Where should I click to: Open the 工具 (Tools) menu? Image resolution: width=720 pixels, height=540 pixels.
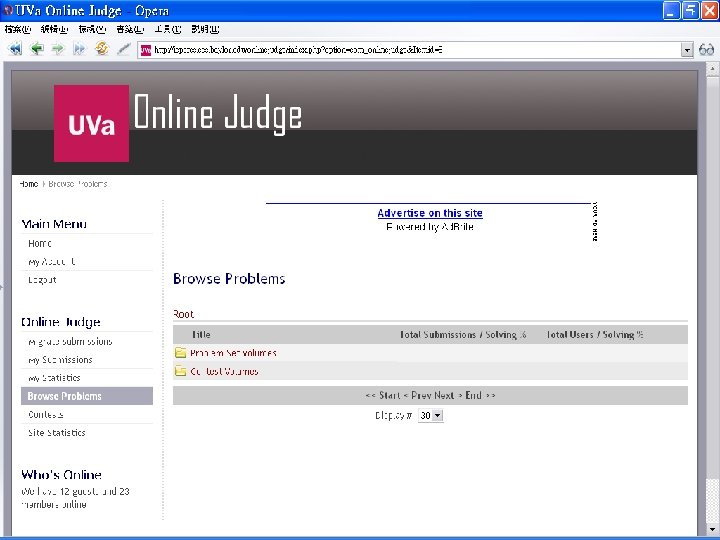[168, 29]
